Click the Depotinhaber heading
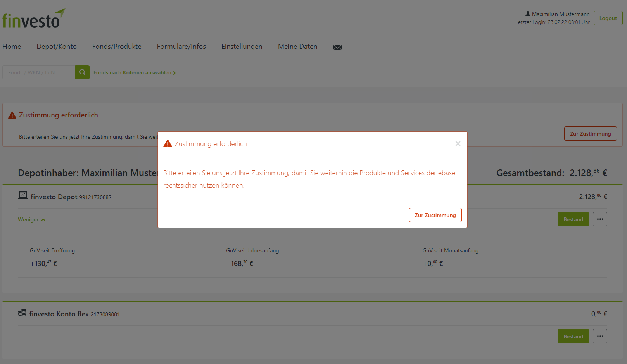This screenshot has height=364, width=627. click(x=88, y=173)
